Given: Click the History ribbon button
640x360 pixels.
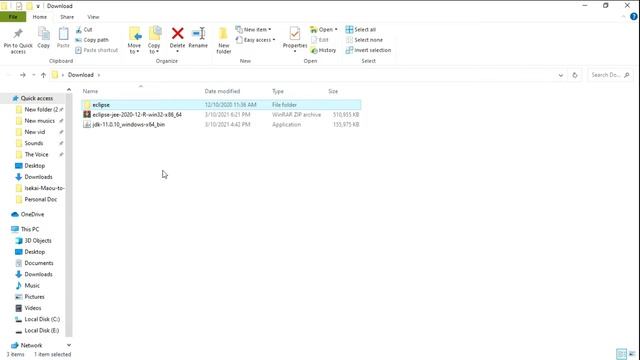Looking at the screenshot, I should (323, 50).
